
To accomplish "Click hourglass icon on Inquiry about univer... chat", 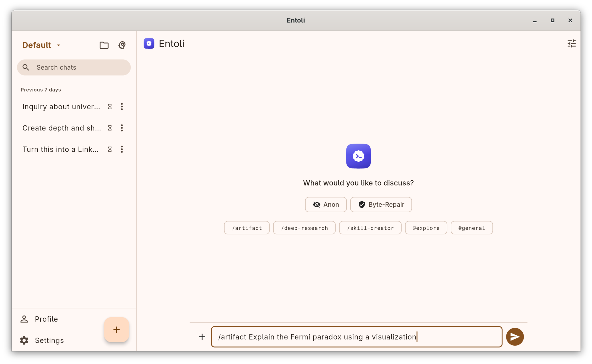I will pos(110,107).
